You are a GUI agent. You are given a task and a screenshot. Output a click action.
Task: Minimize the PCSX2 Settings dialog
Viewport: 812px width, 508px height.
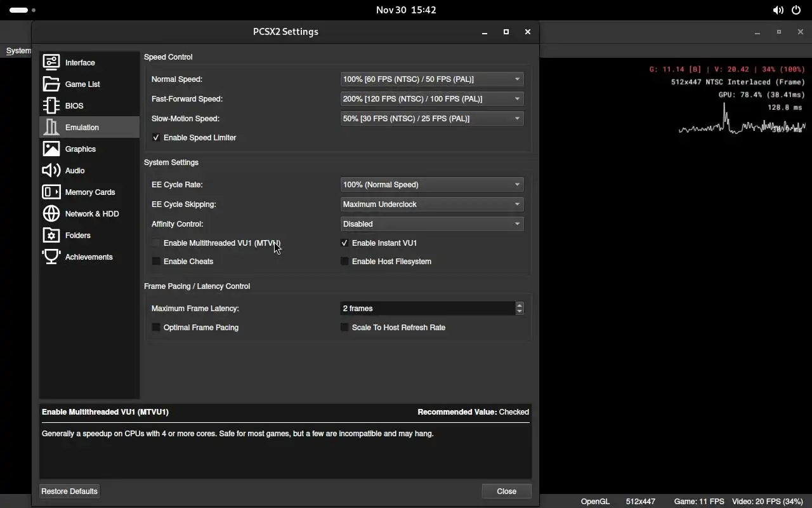pos(485,32)
